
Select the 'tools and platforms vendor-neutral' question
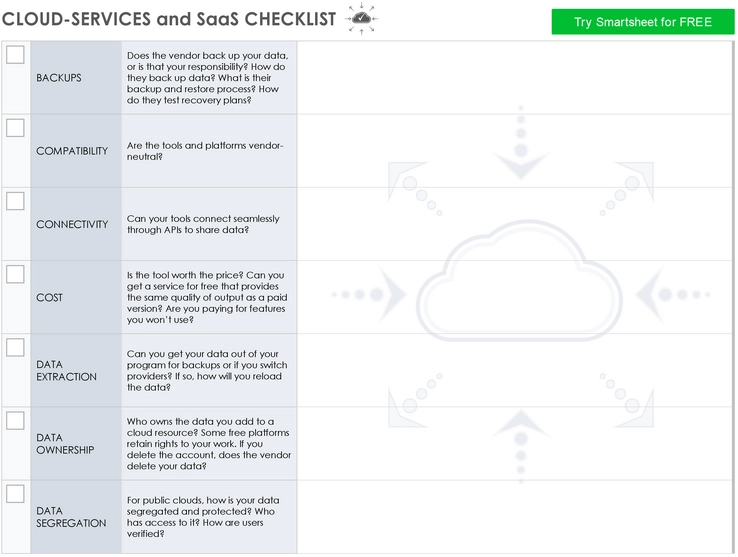[x=205, y=151]
